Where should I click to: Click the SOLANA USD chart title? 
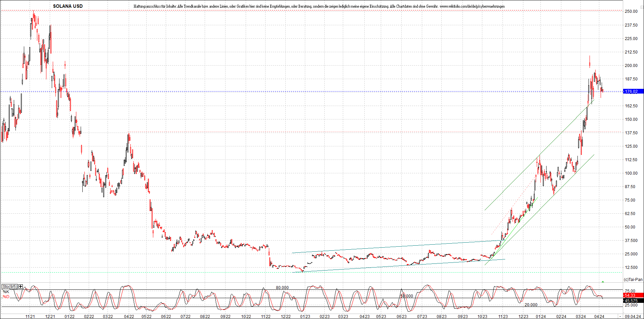pos(68,6)
